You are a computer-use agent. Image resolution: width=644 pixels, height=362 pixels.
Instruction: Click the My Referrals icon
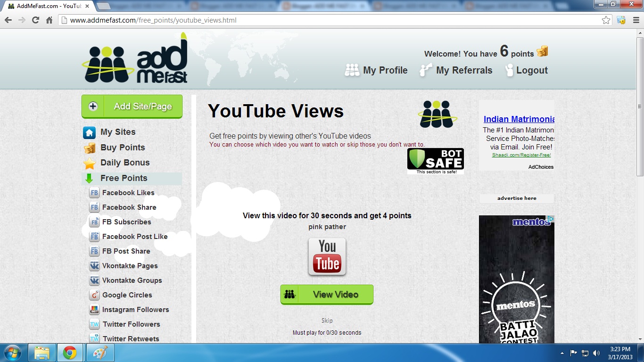426,70
